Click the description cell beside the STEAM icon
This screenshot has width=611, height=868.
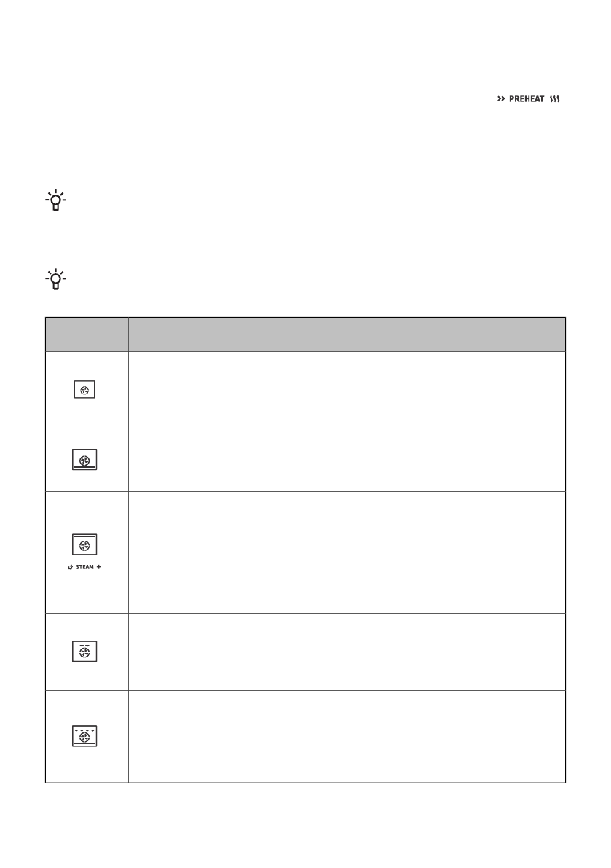pyautogui.click(x=347, y=552)
